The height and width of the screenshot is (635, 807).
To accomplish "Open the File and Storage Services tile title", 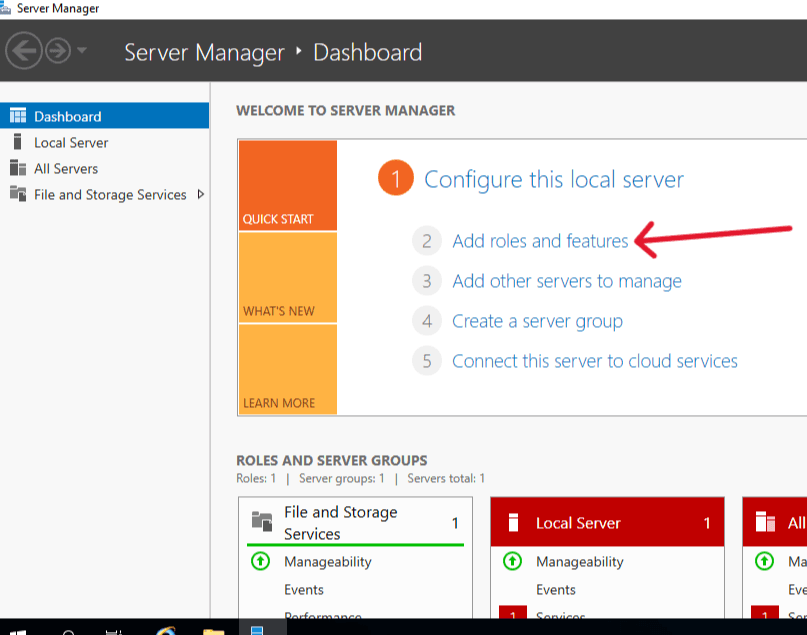I will point(340,523).
